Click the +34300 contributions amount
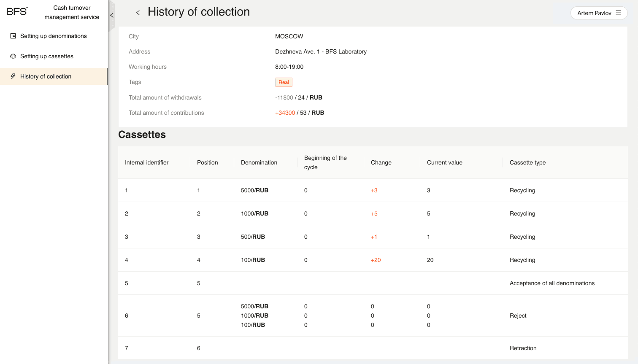Image resolution: width=638 pixels, height=364 pixels. coord(285,113)
